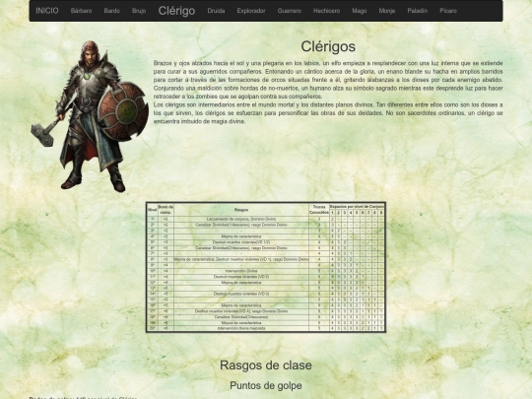Click the 'Intervención Divina' table cell
This screenshot has height=399, width=532.
tap(241, 271)
